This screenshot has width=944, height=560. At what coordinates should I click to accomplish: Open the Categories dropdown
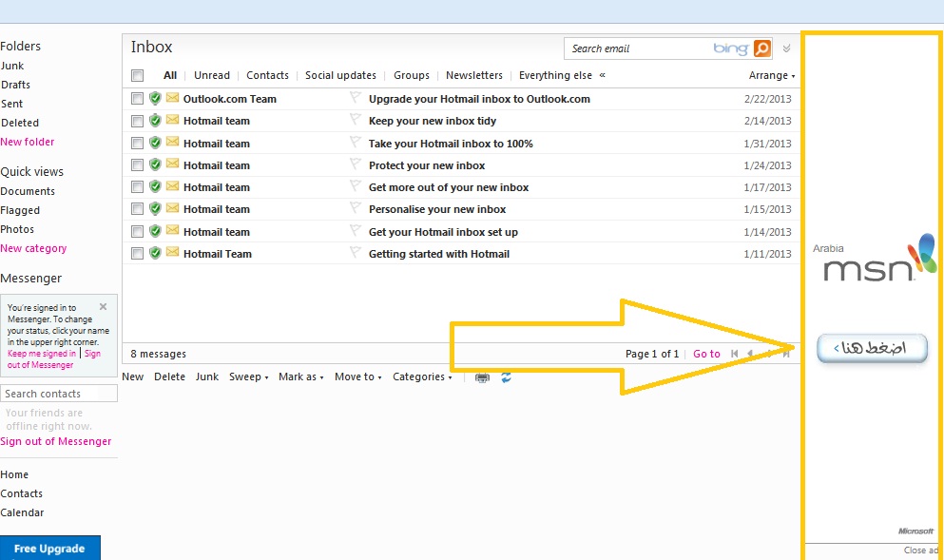422,377
